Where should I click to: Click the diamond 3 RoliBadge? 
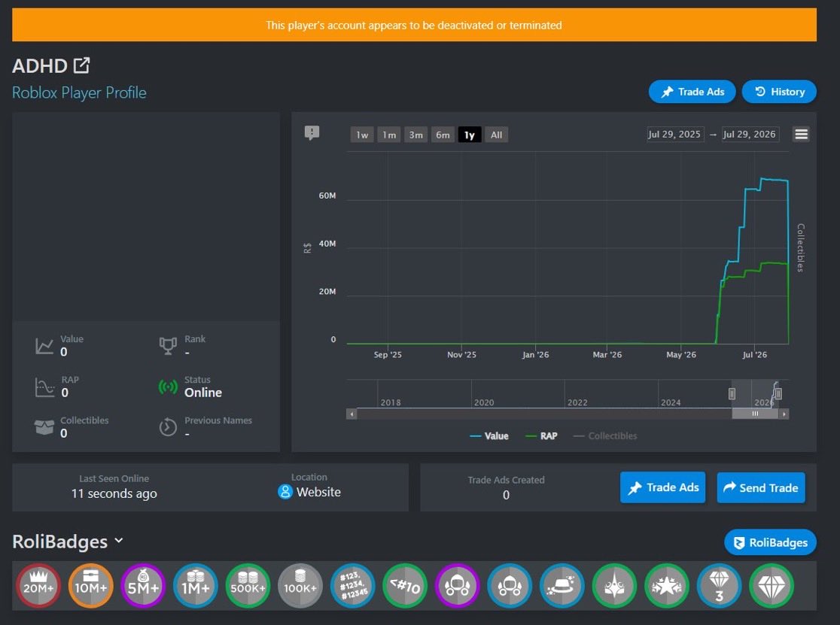[719, 586]
